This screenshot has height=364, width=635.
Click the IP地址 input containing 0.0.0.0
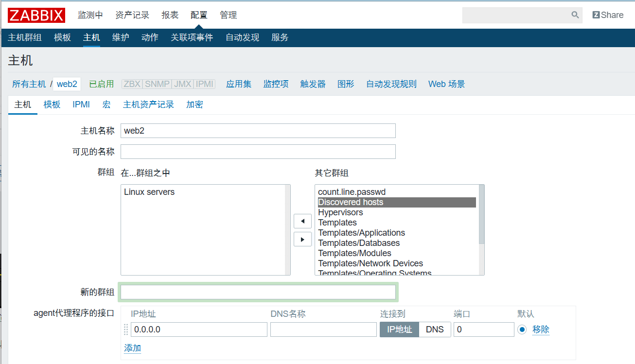tap(199, 329)
